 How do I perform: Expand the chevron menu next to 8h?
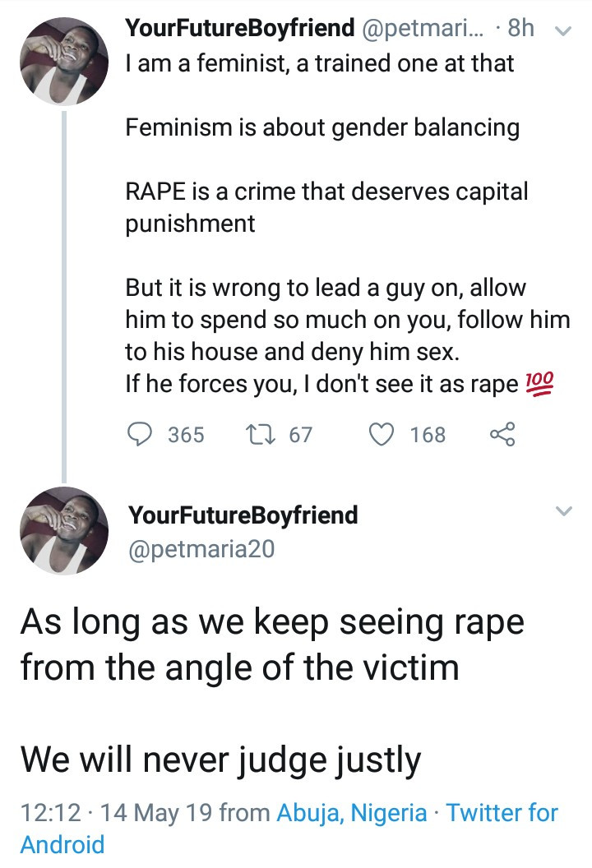point(564,31)
